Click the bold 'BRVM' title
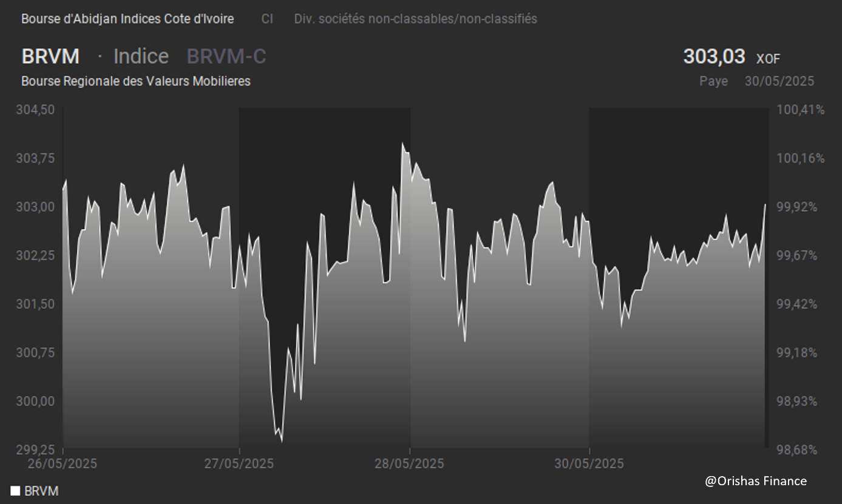This screenshot has height=504, width=842. [x=50, y=56]
